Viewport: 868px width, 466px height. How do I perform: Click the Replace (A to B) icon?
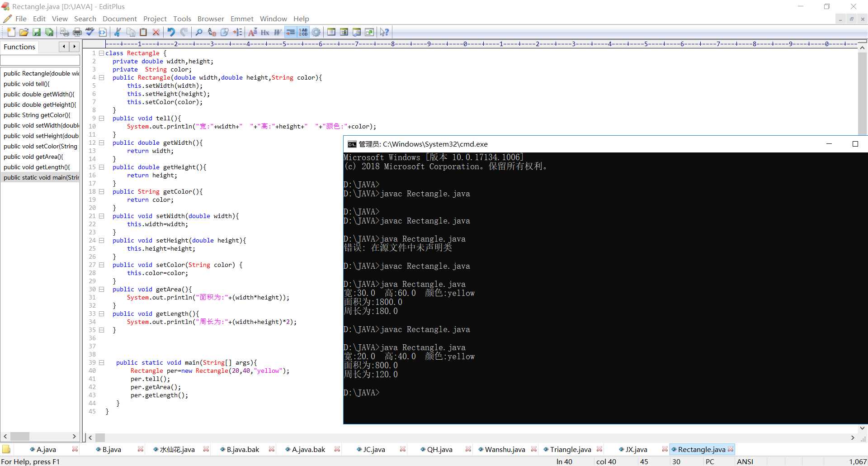click(x=212, y=32)
